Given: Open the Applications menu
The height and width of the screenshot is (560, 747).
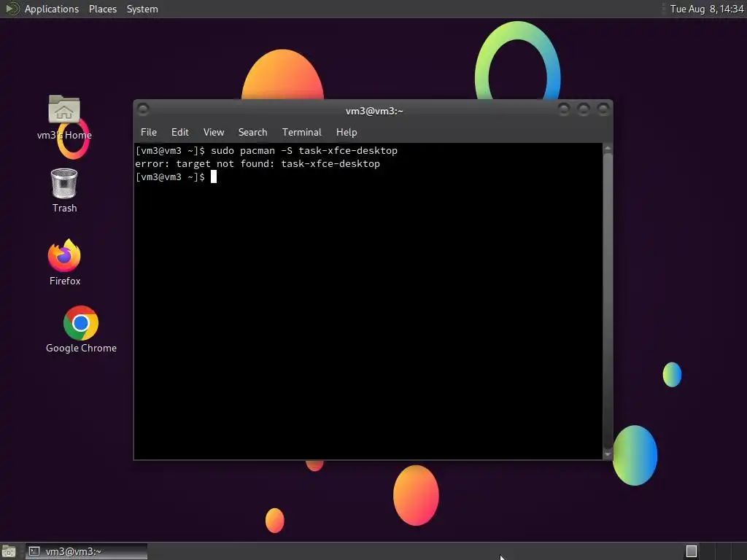Looking at the screenshot, I should click(52, 9).
